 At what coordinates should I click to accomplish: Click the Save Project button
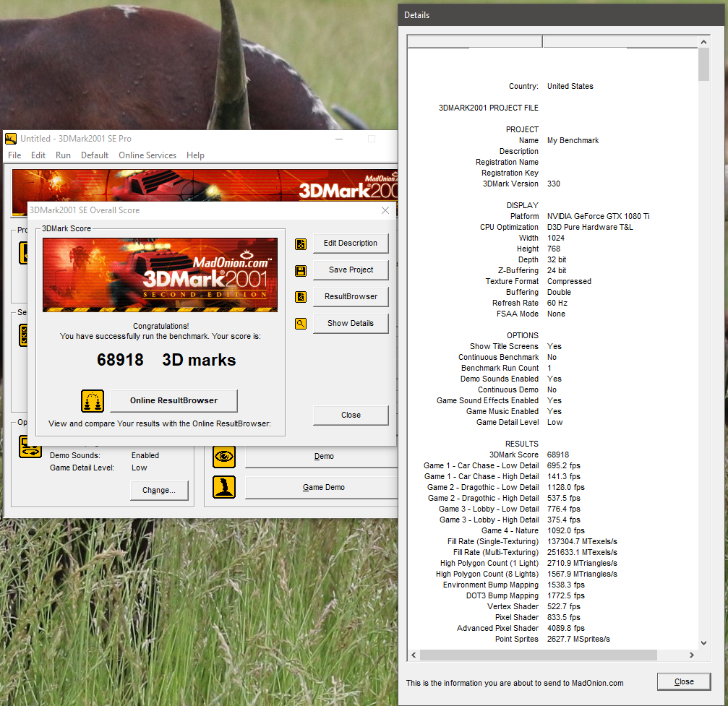[351, 270]
